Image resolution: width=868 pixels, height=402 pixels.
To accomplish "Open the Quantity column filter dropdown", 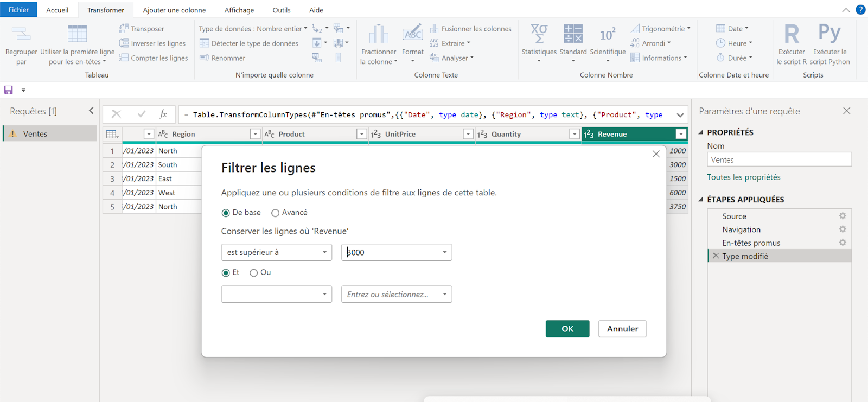I will 575,134.
